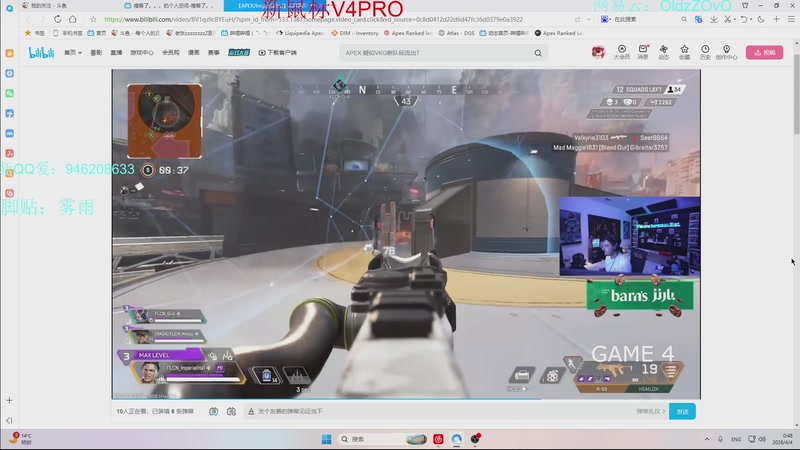Image resolution: width=800 pixels, height=450 pixels.
Task: Click the pink 投稿 upload button
Action: [x=764, y=53]
